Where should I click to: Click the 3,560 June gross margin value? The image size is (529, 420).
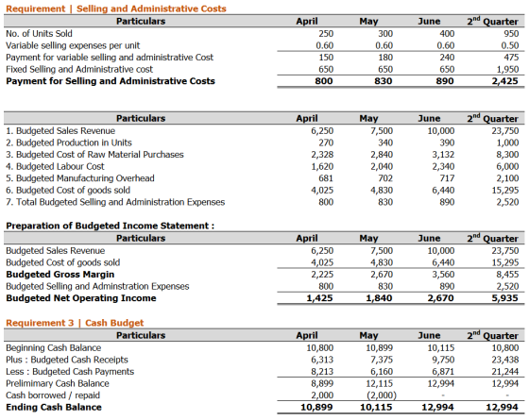tap(443, 275)
